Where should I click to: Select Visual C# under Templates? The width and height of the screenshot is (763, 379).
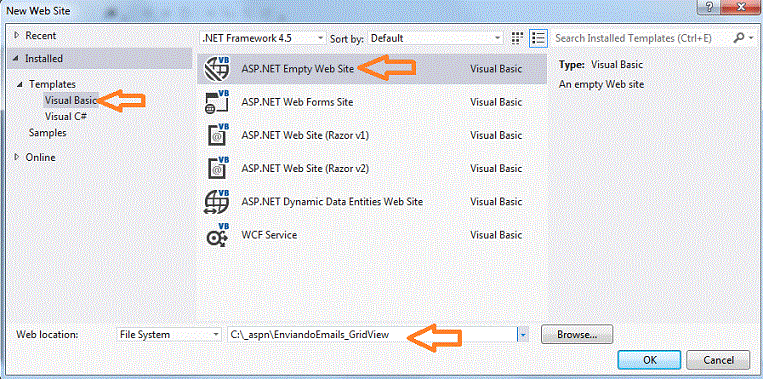tap(66, 116)
